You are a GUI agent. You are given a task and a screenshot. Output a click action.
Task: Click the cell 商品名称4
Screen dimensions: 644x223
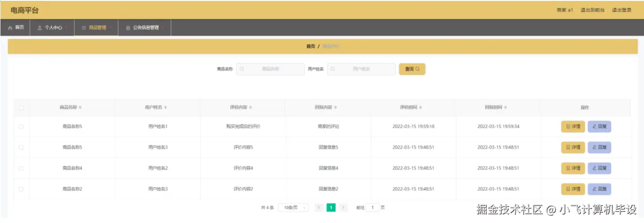(x=72, y=168)
